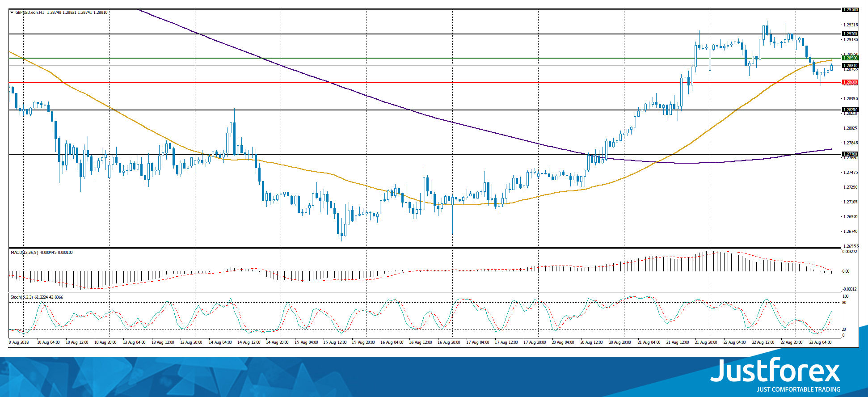Click the 1.28025 price axis value
Image resolution: width=868 pixels, height=397 pixels.
coord(850,128)
